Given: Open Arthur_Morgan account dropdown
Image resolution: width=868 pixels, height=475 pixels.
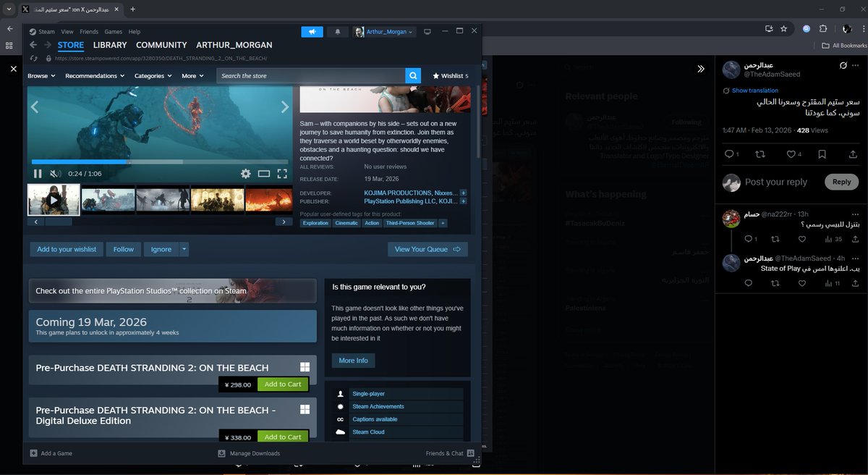Looking at the screenshot, I should (384, 32).
